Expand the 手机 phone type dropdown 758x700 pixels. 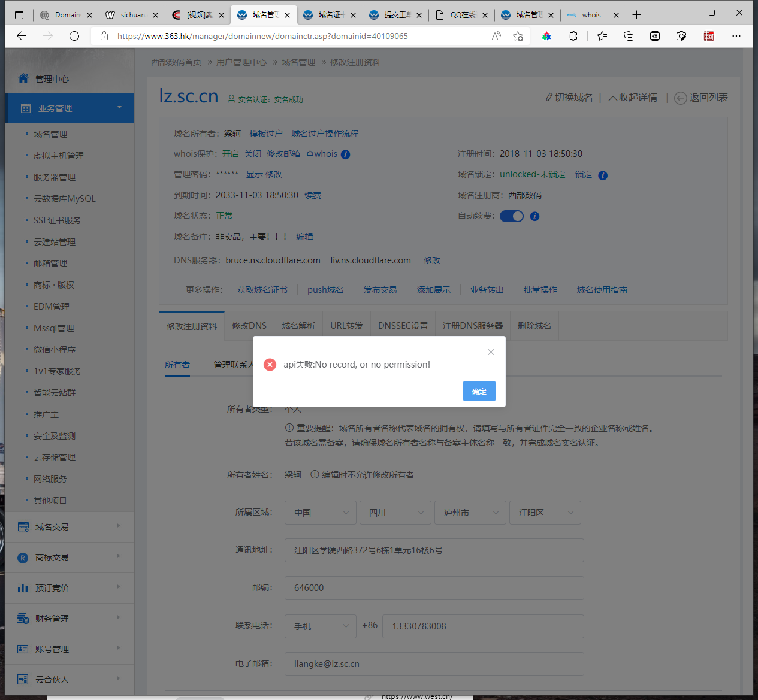click(x=321, y=626)
